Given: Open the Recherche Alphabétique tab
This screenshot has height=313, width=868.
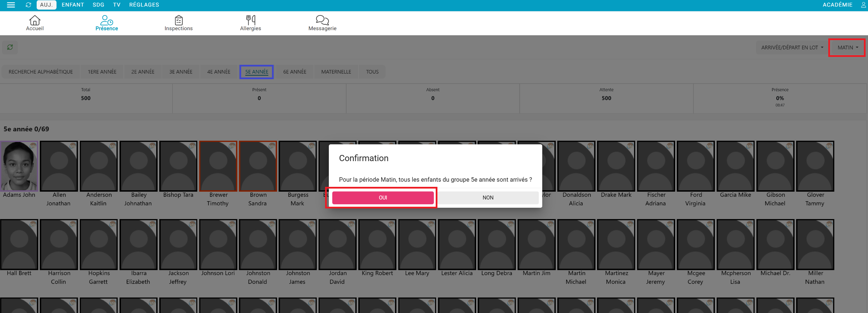Looking at the screenshot, I should (41, 72).
